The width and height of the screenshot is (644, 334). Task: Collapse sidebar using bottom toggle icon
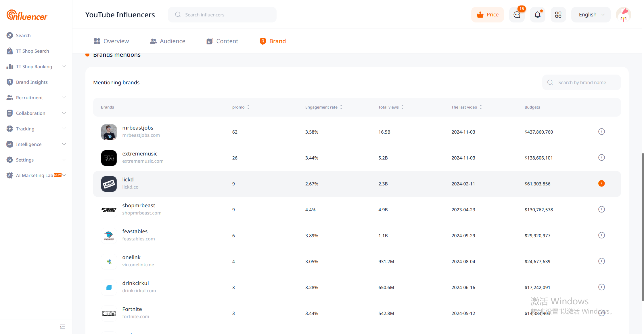point(62,327)
